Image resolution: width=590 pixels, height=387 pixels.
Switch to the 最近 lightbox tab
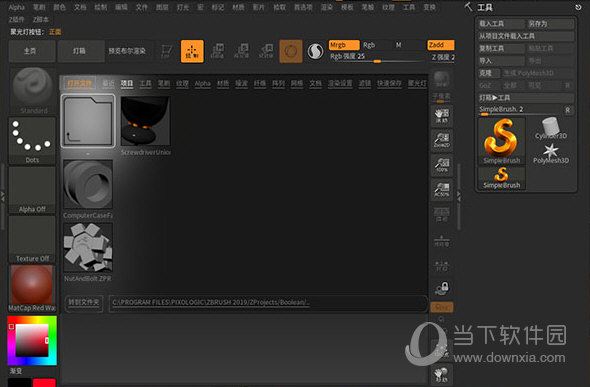click(108, 83)
